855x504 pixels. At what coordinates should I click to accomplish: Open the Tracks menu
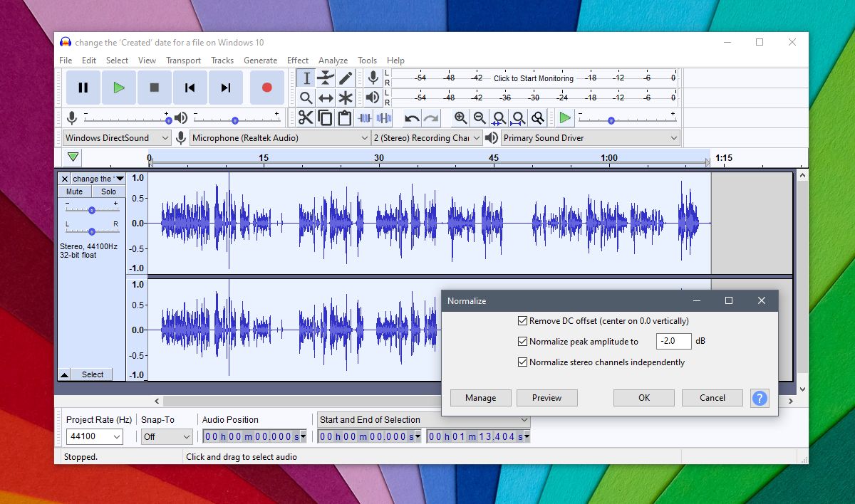pos(222,60)
